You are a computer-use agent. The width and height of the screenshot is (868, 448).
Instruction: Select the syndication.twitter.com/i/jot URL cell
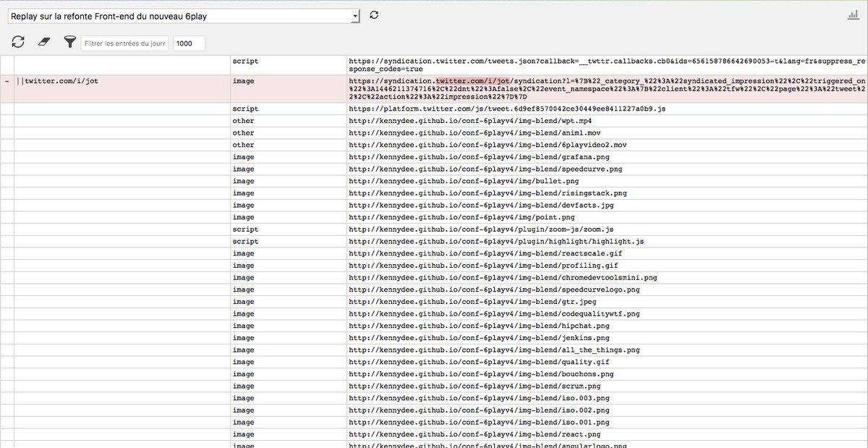(x=607, y=88)
